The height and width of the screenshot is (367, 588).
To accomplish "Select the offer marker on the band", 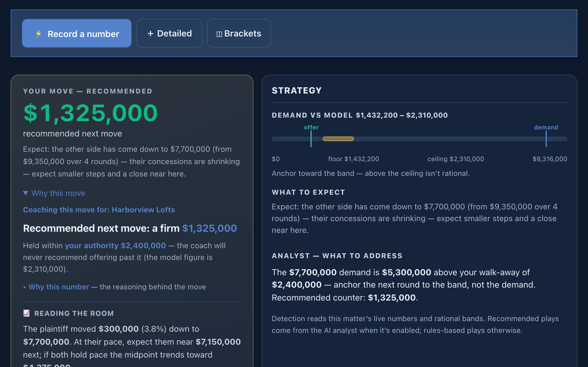I will coord(311,139).
